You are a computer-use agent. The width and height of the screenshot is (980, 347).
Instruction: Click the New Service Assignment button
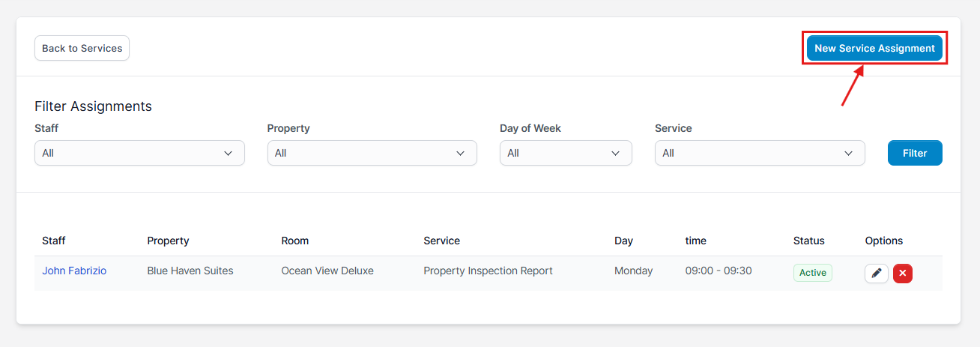[x=874, y=48]
